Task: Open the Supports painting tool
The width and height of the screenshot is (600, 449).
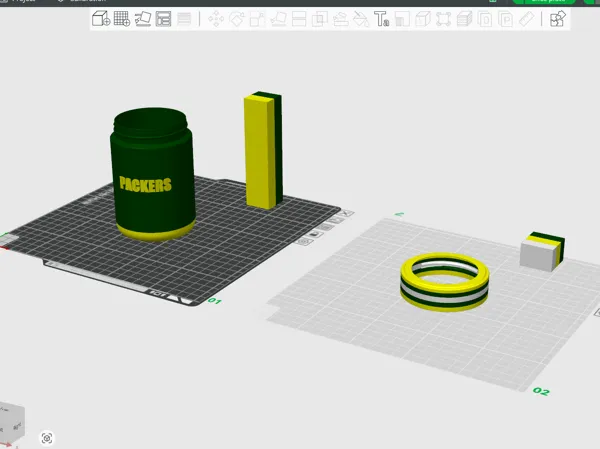Action: tap(341, 19)
